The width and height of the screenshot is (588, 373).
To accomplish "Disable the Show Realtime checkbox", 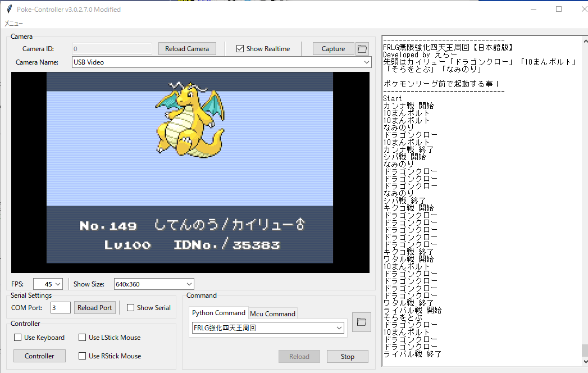I will (239, 48).
